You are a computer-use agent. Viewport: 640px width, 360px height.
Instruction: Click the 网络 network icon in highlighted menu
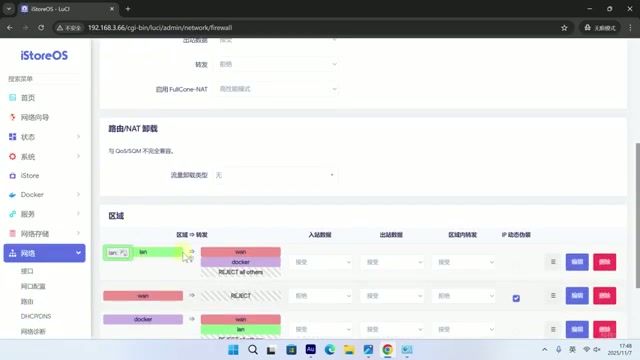[12, 253]
